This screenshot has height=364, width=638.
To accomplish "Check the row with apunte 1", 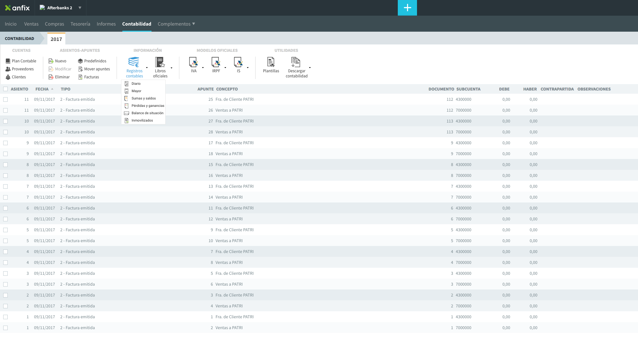I will click(x=5, y=317).
